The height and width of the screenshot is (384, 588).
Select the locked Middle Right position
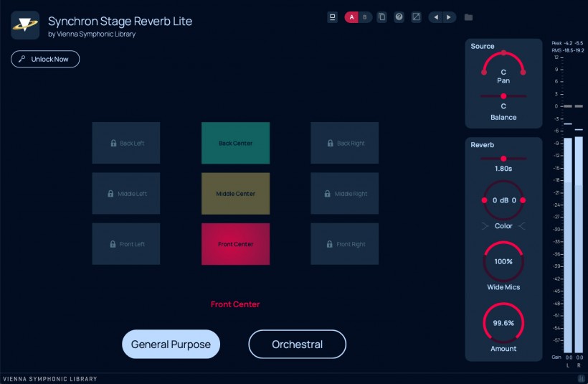tap(345, 194)
